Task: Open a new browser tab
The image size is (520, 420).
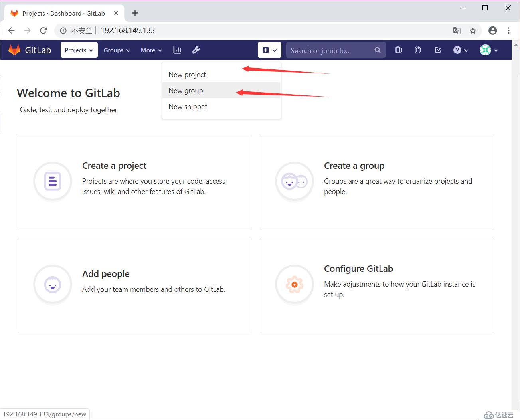Action: click(x=135, y=13)
